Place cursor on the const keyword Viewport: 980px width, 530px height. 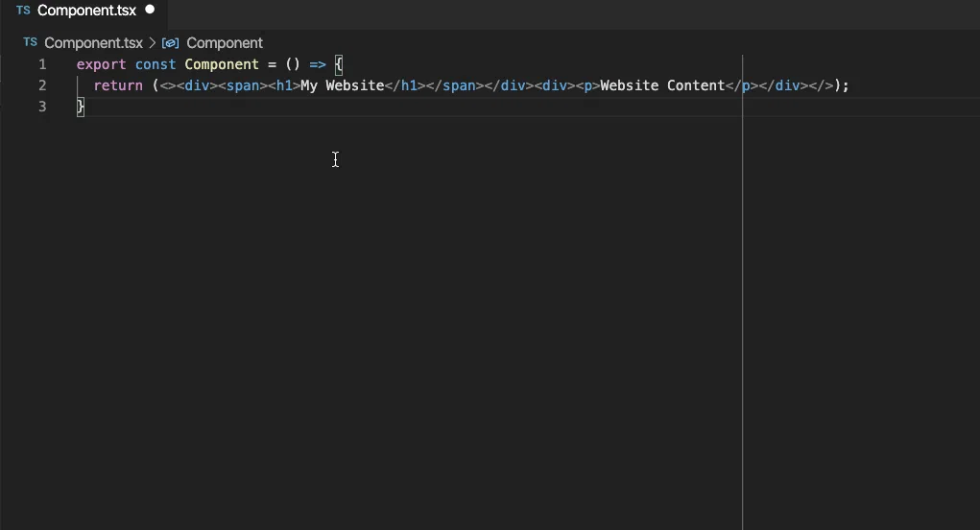point(155,64)
